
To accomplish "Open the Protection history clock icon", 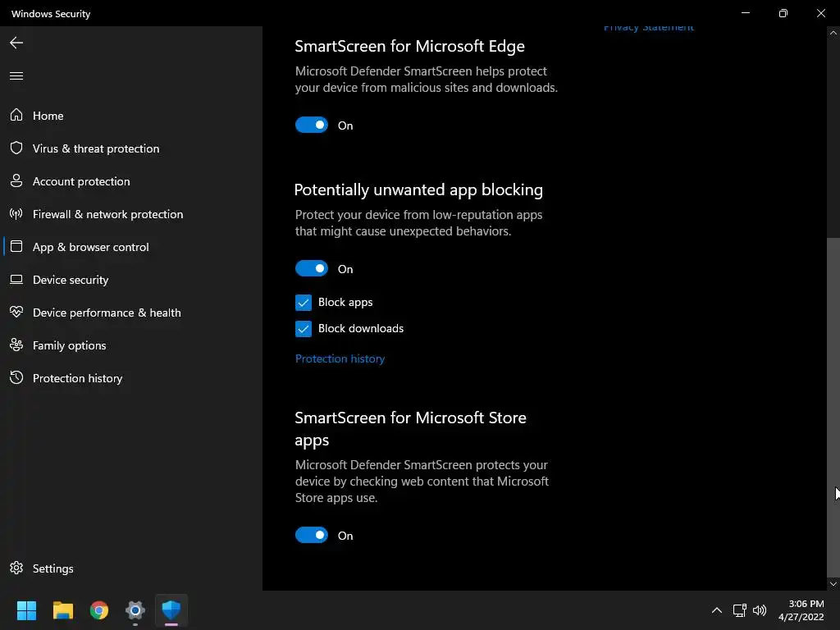I will pos(16,378).
